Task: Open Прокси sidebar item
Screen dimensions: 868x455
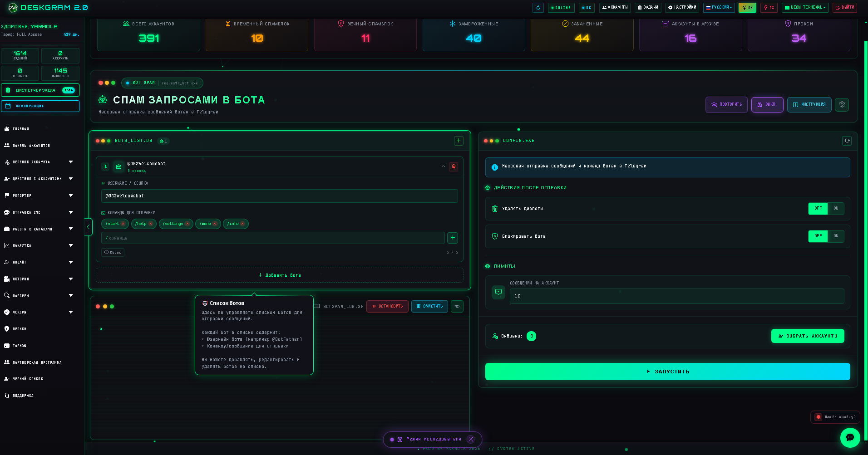Action: (20, 329)
